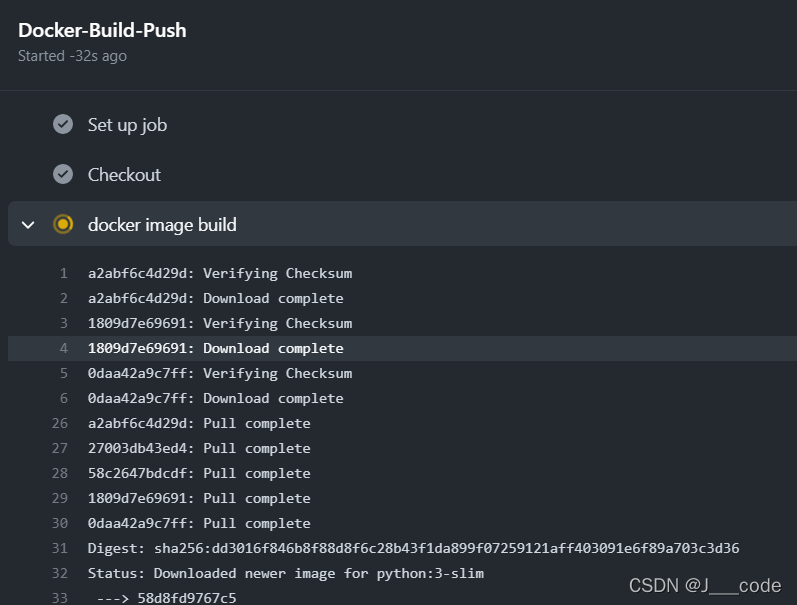
Task: Select log line number 4
Action: point(63,348)
